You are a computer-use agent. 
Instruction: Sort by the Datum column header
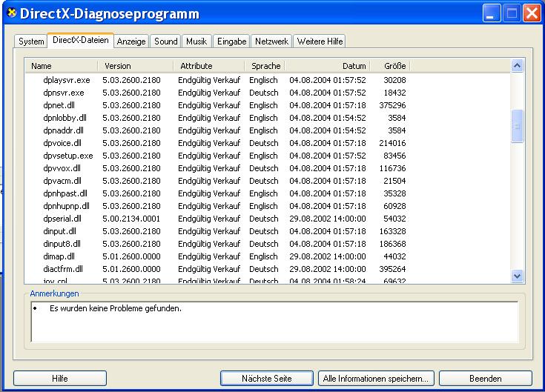pyautogui.click(x=328, y=66)
